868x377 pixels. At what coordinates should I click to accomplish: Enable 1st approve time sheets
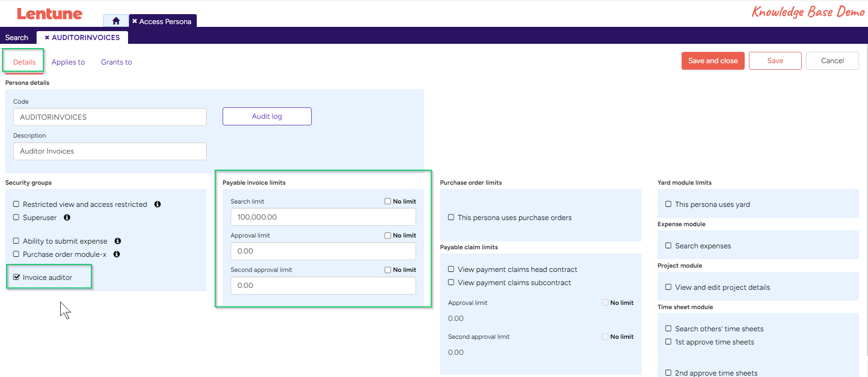pyautogui.click(x=668, y=342)
